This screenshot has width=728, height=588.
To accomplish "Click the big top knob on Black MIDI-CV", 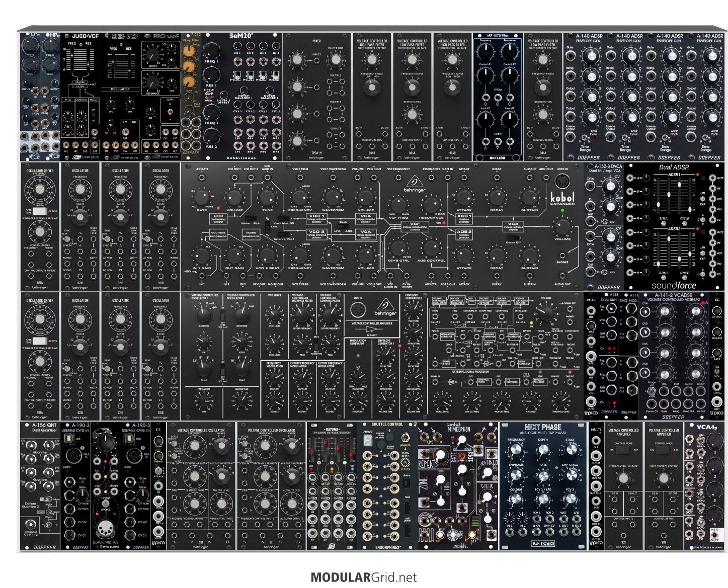I will point(106,443).
